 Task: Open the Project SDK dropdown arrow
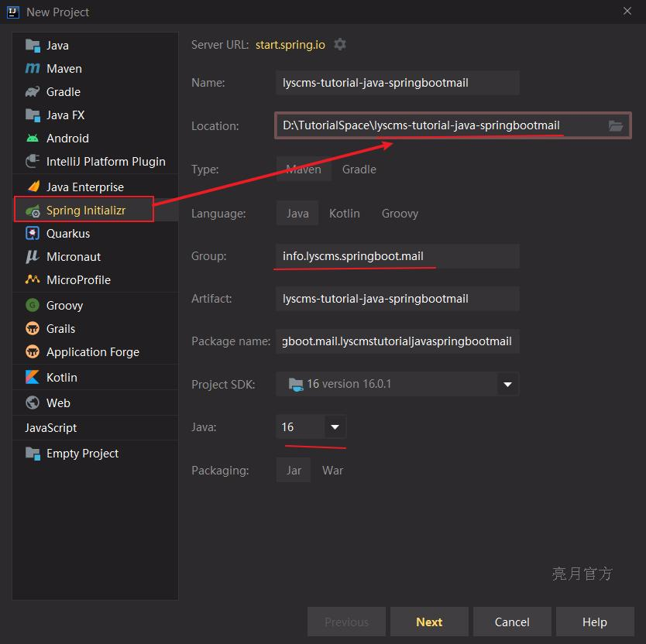(x=507, y=384)
